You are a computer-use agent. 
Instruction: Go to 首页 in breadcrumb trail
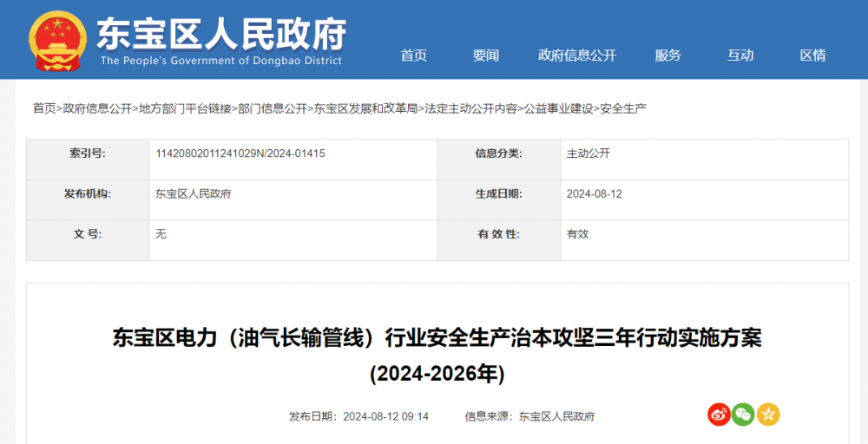pos(44,109)
